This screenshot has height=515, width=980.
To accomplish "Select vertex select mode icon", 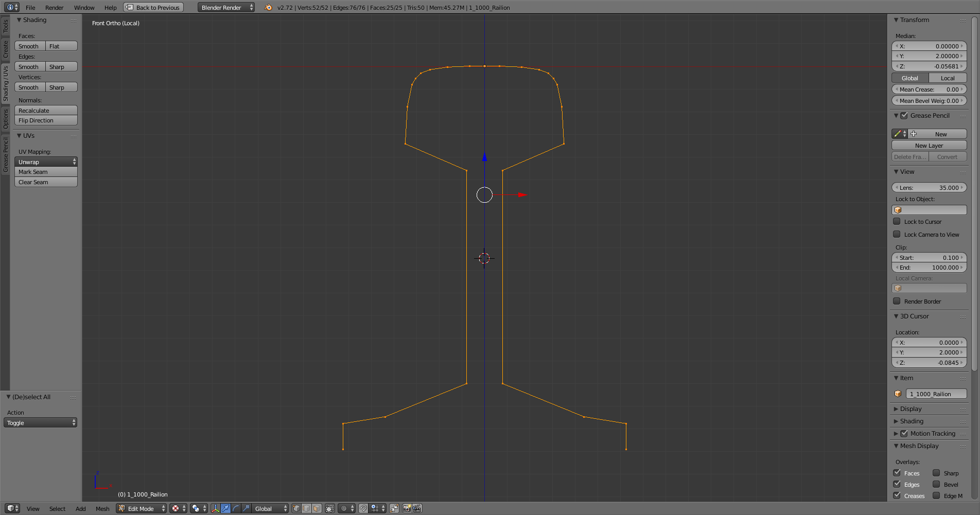I will [296, 508].
